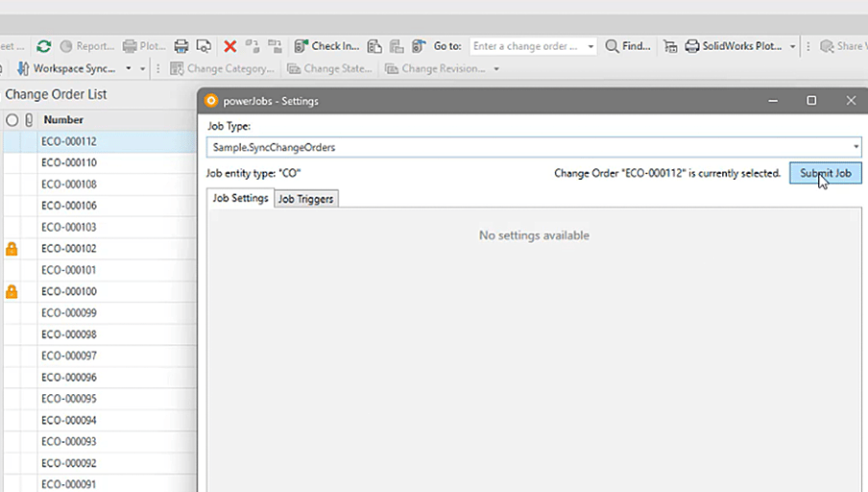Image resolution: width=868 pixels, height=492 pixels.
Task: Click the Change Category toolbar button
Action: [222, 68]
